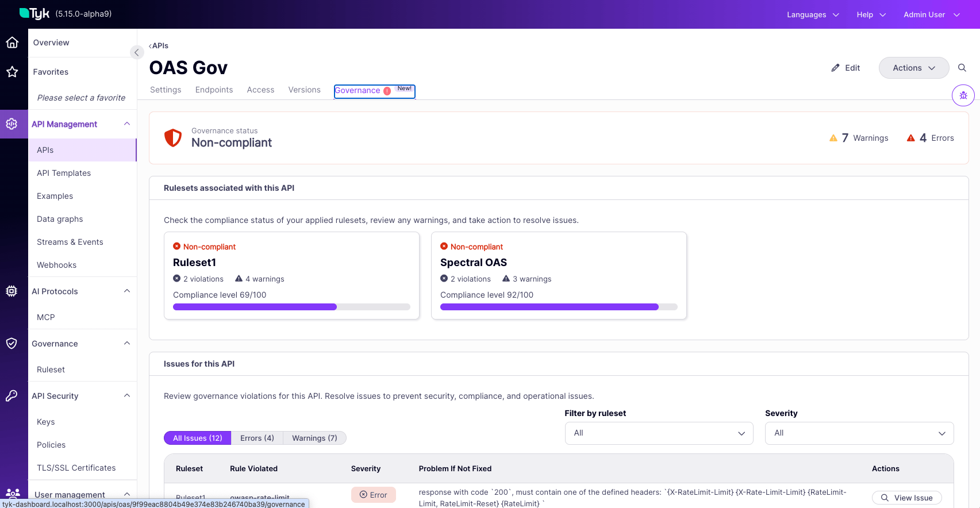Image resolution: width=980 pixels, height=508 pixels.
Task: Click Spectral OAS compliance progress bar
Action: [559, 307]
